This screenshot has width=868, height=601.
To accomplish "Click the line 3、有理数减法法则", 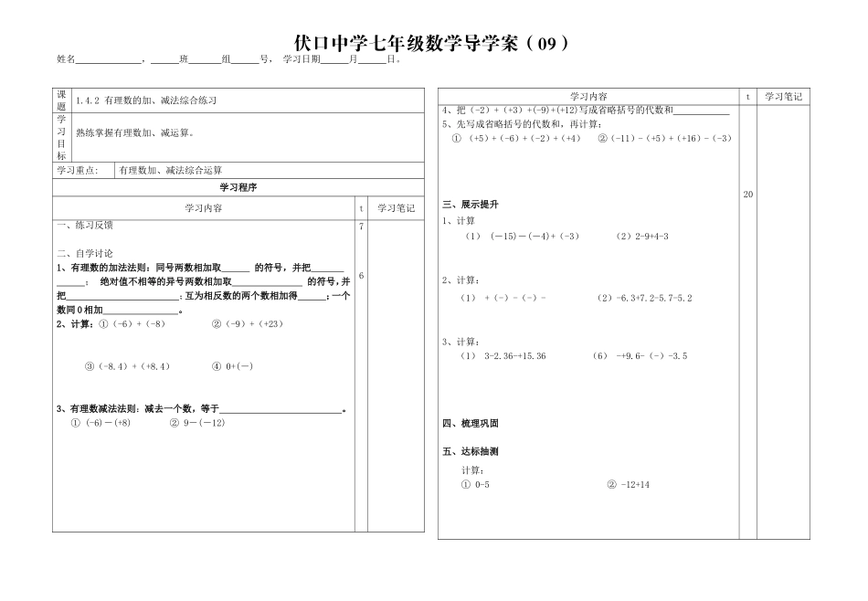I will [202, 409].
